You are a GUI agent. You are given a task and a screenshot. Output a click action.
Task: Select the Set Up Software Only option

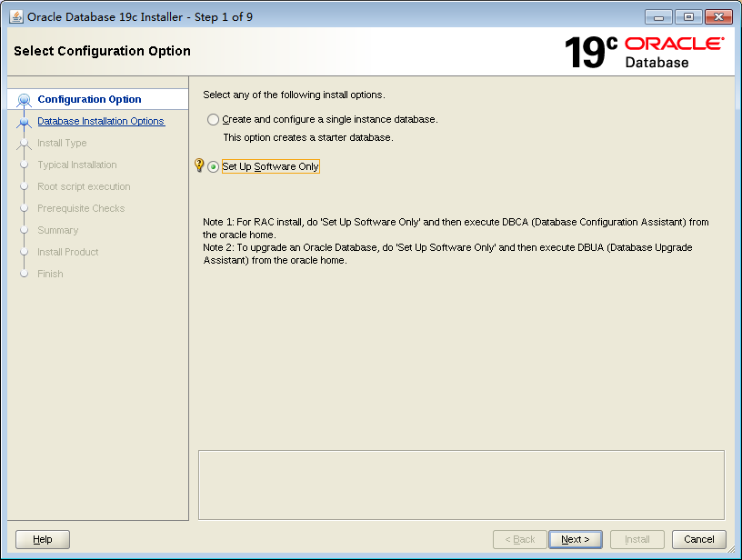click(x=212, y=166)
